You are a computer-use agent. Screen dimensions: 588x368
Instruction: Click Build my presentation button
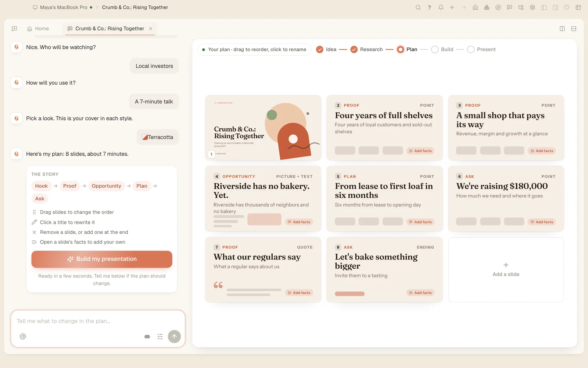102,259
